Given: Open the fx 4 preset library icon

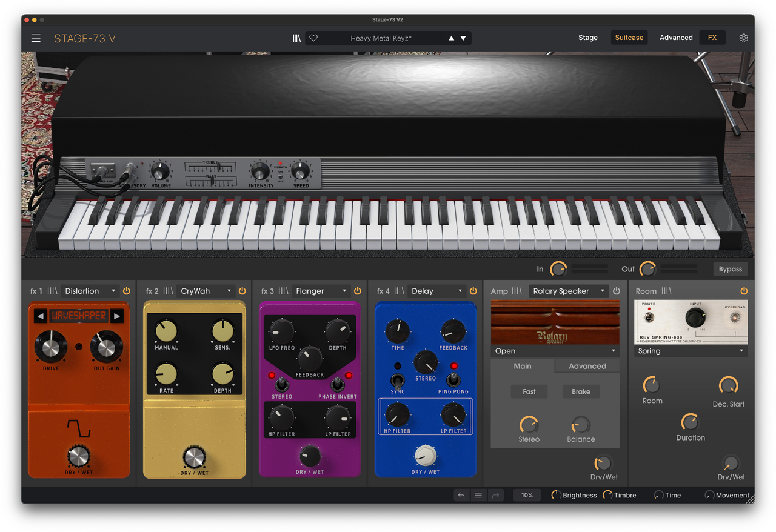Looking at the screenshot, I should 399,291.
